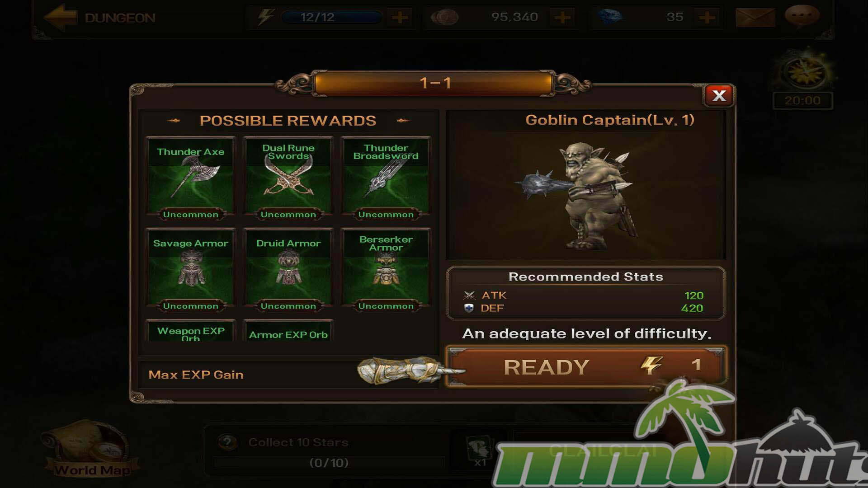Viewport: 868px width, 488px height.
Task: Select the Thunder Axe reward
Action: [x=190, y=178]
